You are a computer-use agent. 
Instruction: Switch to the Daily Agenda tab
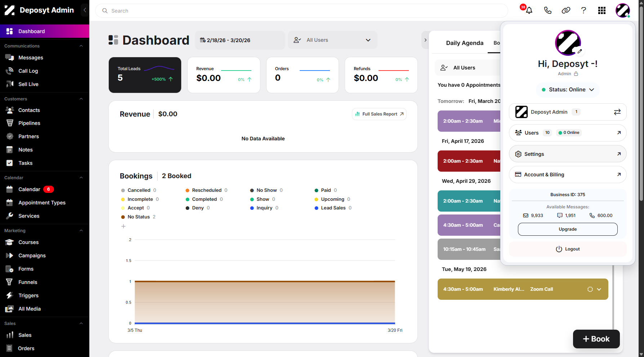point(465,43)
